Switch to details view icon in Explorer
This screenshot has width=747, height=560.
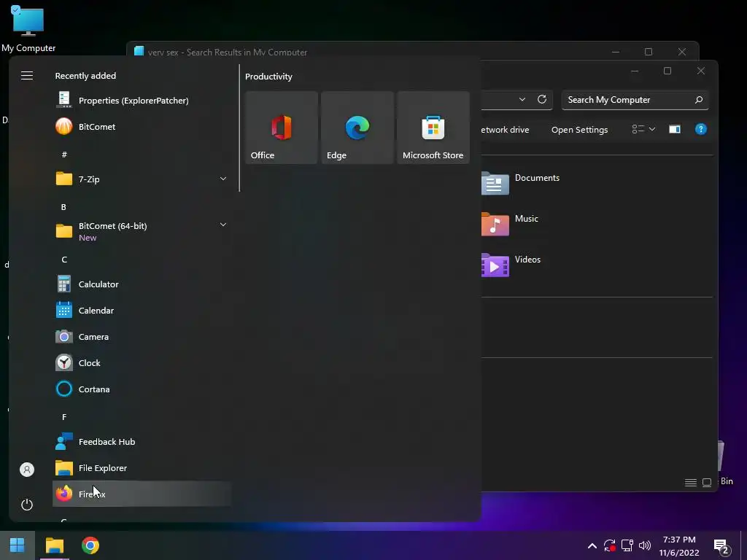(690, 483)
